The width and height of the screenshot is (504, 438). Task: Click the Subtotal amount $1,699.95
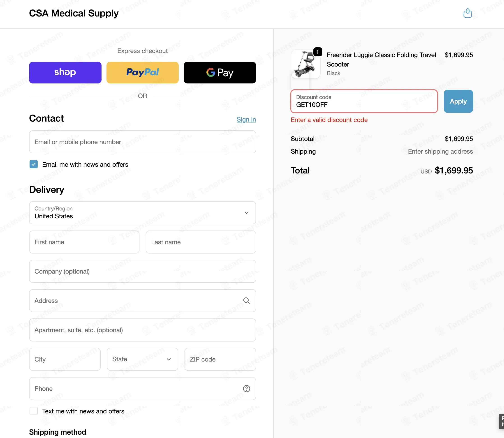(459, 139)
